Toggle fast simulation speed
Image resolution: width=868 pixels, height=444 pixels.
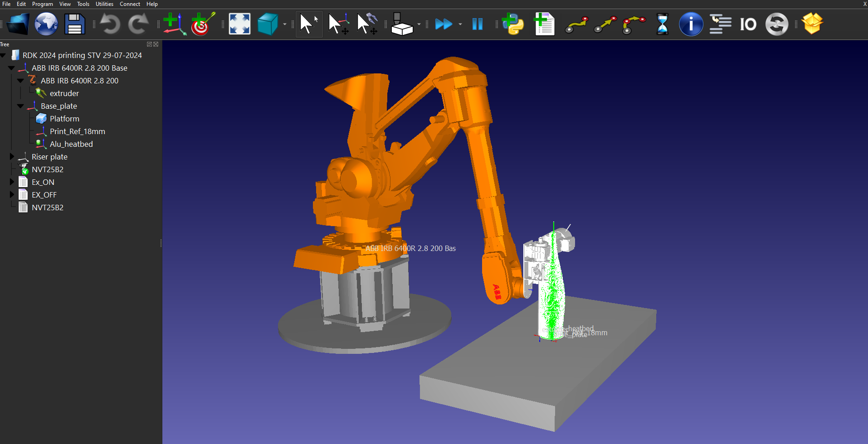(x=443, y=24)
